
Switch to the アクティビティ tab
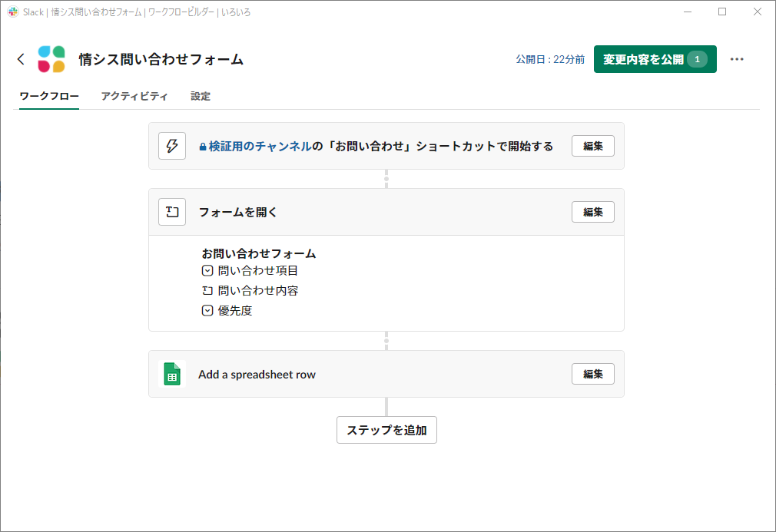click(135, 96)
